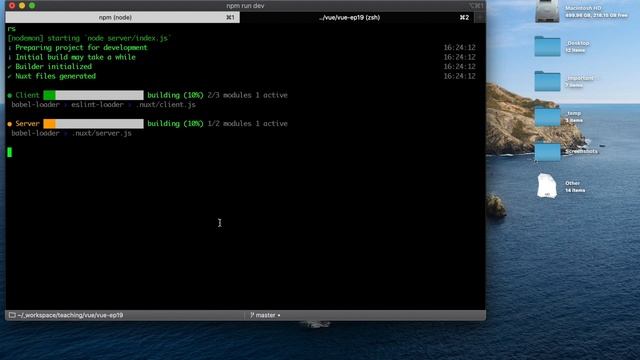640x360 pixels.
Task: Open the Macintosh HD drive icon
Action: click(547, 11)
